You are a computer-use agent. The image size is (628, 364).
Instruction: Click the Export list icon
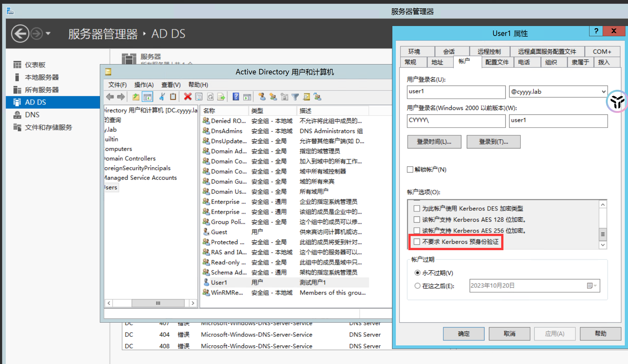[221, 97]
